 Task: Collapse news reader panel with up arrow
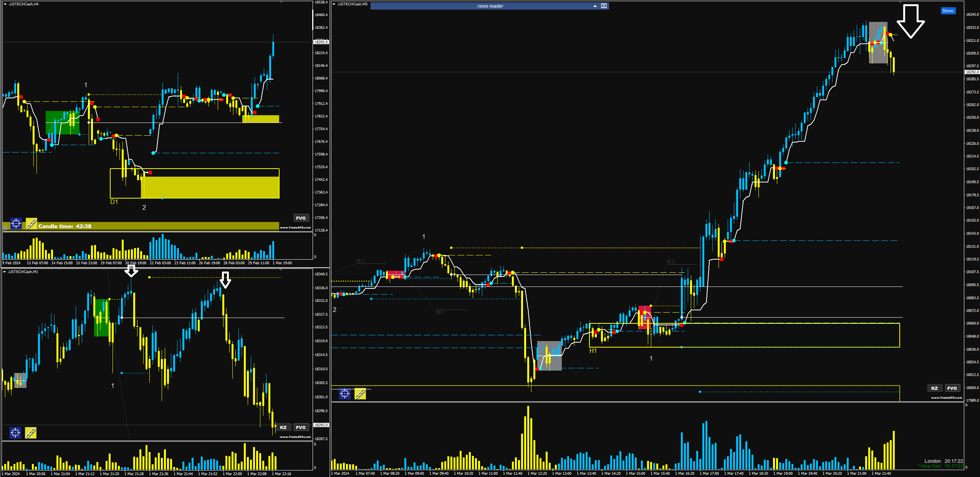pyautogui.click(x=595, y=6)
